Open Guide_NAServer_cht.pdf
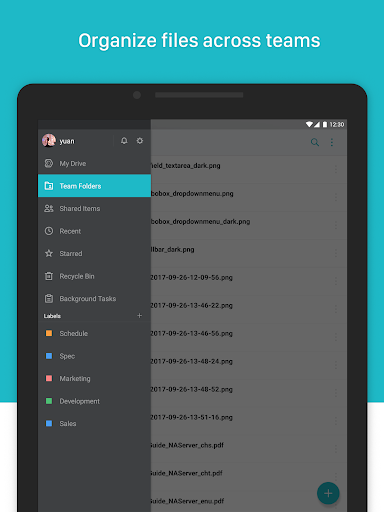384x512 pixels. pyautogui.click(x=249, y=477)
